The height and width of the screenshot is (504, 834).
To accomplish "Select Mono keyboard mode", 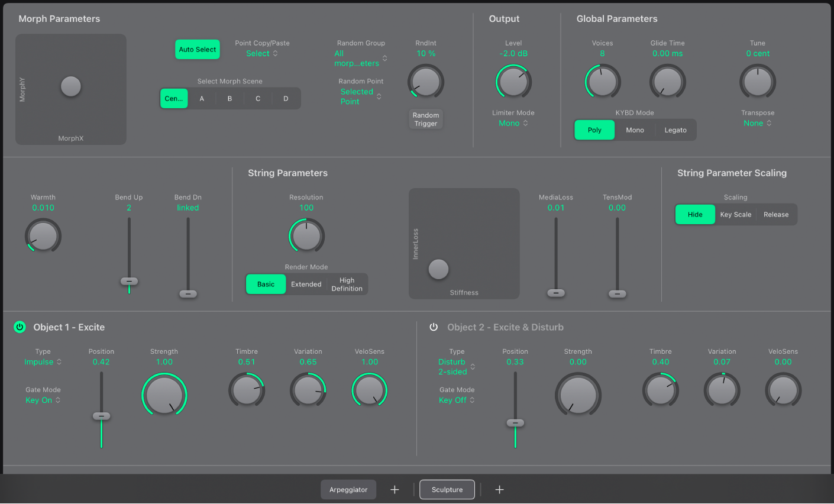I will (635, 130).
